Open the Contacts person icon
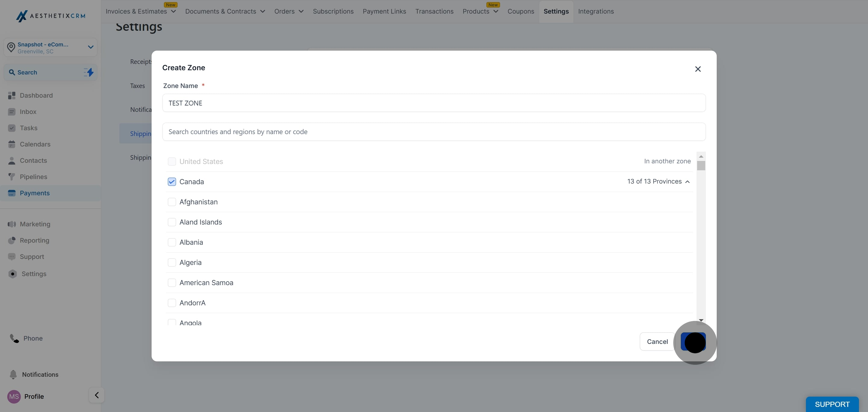Screen dimensions: 868x412 point(12,161)
